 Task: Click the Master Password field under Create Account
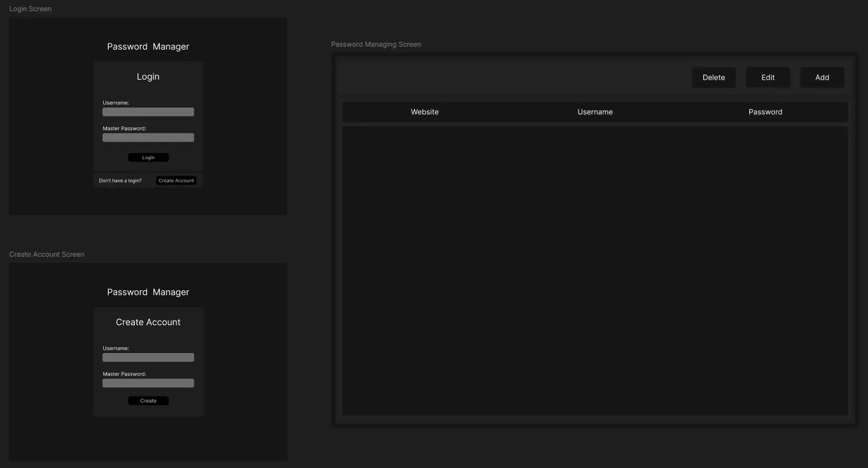[x=148, y=382]
